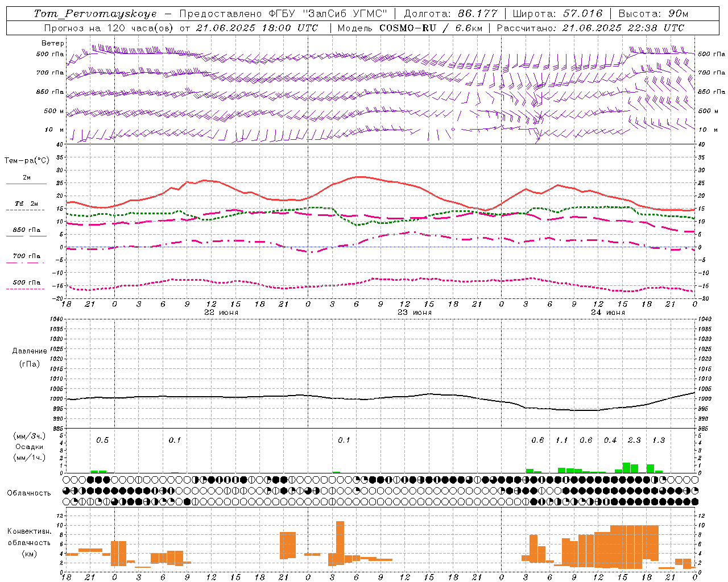This screenshot has height=582, width=728.
Task: Click the Осадки precipitation panel label
Action: tap(30, 447)
